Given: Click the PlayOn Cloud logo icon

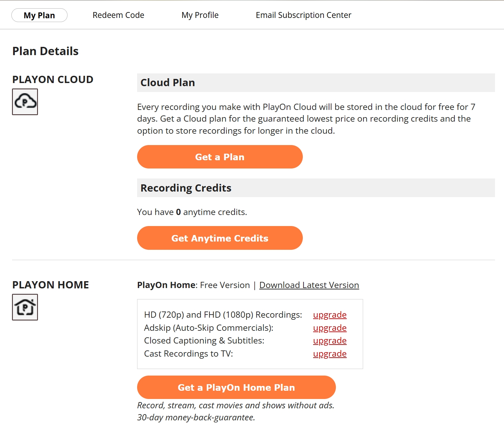Looking at the screenshot, I should click(x=25, y=102).
